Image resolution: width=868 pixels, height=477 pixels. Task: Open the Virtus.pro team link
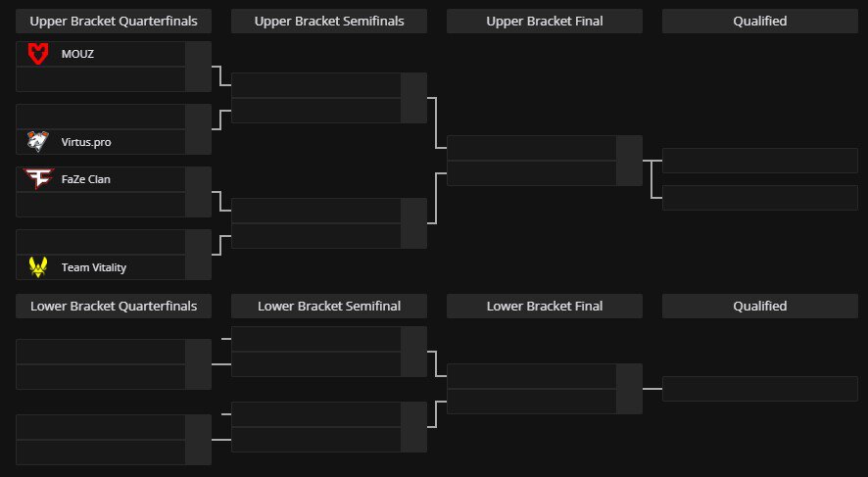click(x=86, y=142)
